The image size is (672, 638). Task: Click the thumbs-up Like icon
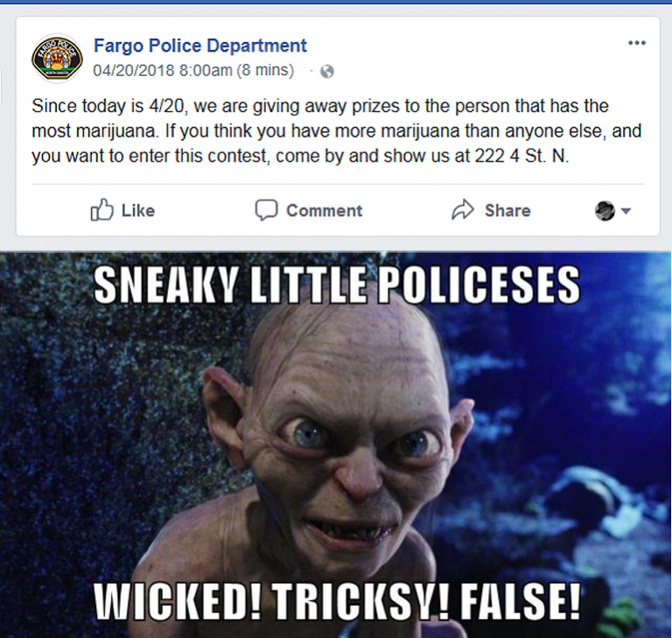click(x=102, y=210)
